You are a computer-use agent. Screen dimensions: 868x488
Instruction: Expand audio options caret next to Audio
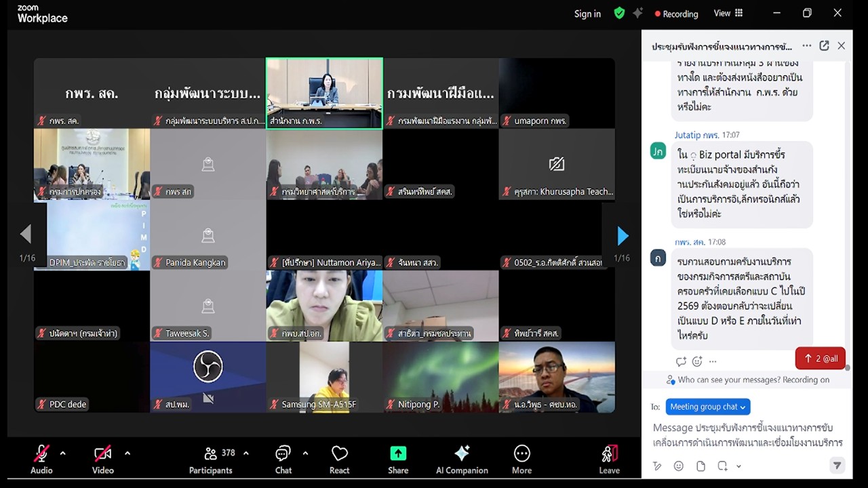point(62,453)
